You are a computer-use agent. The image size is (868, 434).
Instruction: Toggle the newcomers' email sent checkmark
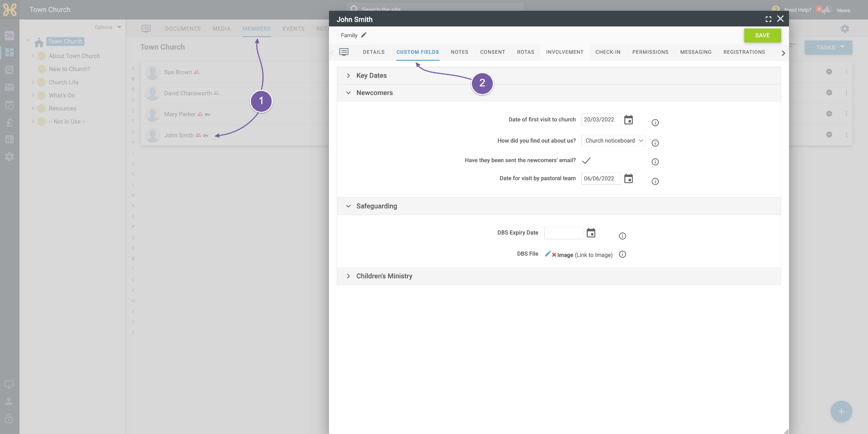coord(586,160)
